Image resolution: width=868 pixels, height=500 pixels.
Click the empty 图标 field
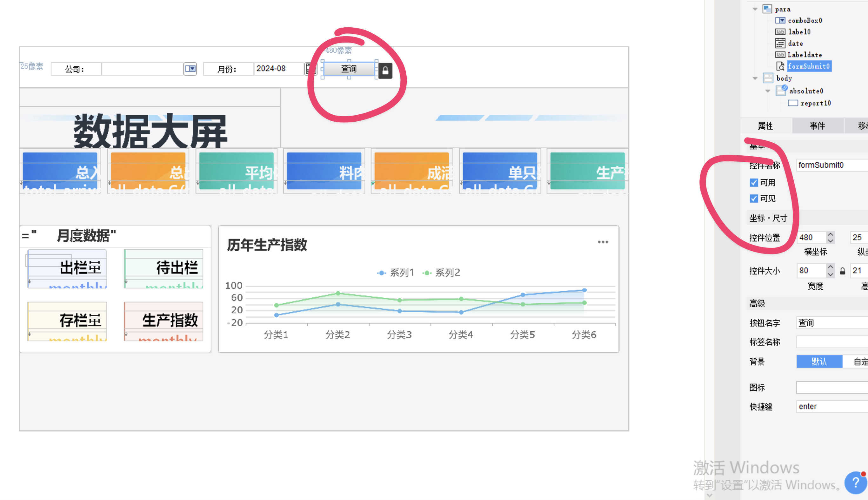(x=832, y=387)
